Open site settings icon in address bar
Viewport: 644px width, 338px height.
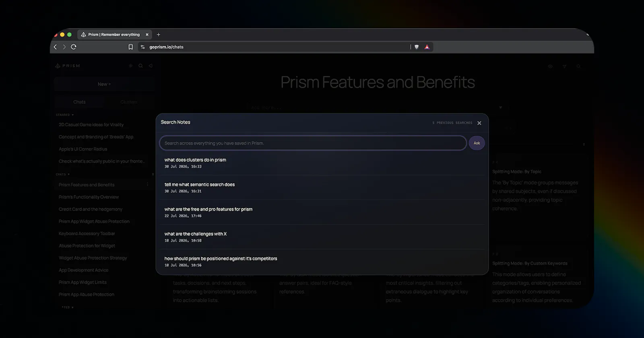[x=142, y=47]
